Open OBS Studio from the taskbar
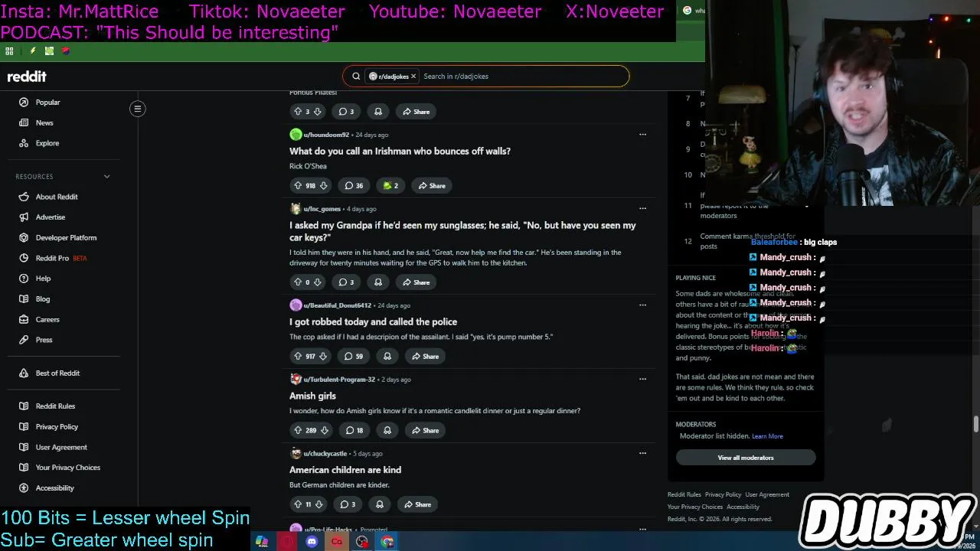Viewport: 980px width, 551px height. coord(362,542)
